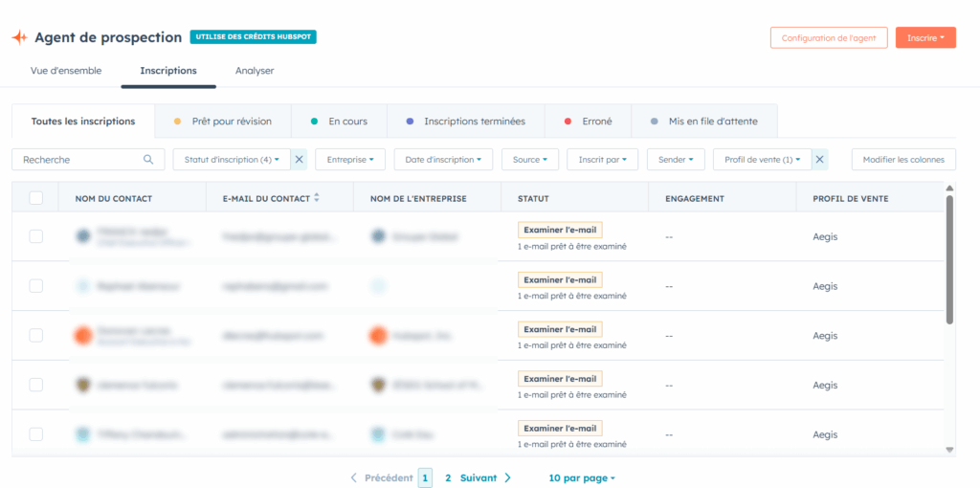The height and width of the screenshot is (488, 980).
Task: Click the next page chevron arrow
Action: point(507,478)
